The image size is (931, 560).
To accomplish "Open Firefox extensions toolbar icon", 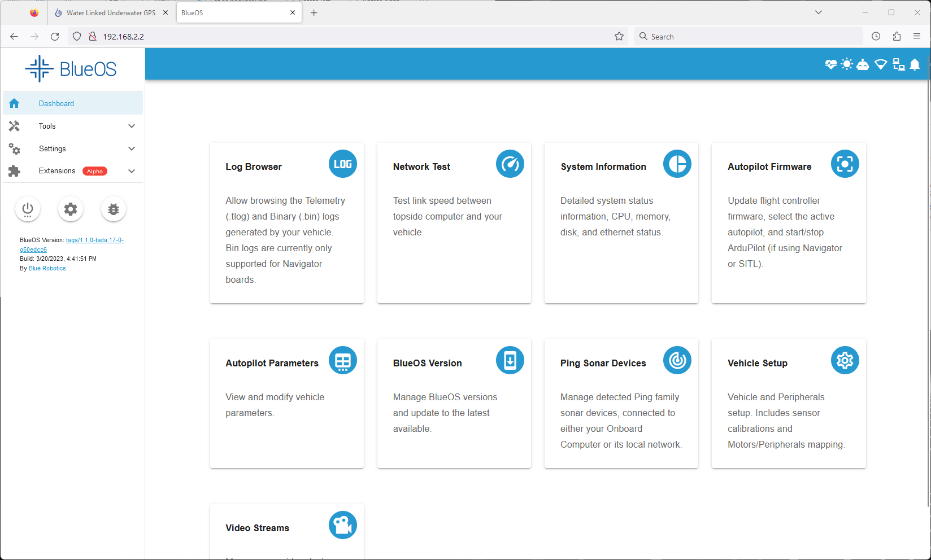I will [897, 36].
